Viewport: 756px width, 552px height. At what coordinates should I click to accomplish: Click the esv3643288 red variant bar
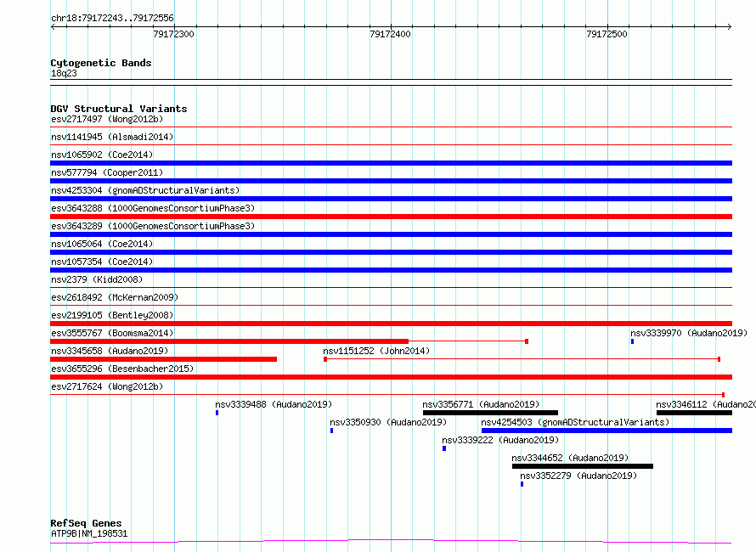click(x=391, y=217)
